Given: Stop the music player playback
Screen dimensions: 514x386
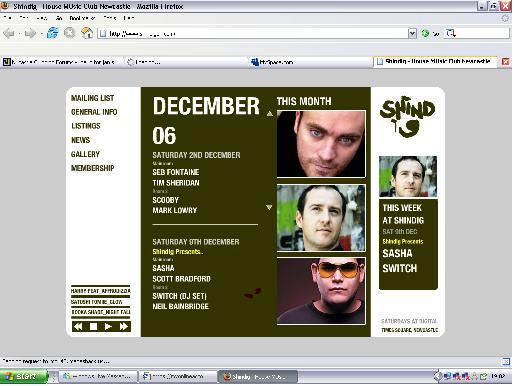Looking at the screenshot, I should click(x=93, y=326).
